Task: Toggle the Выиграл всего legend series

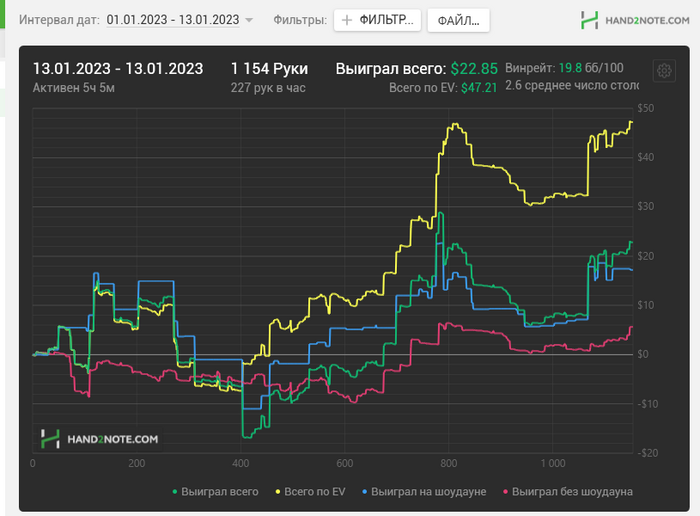Action: point(215,491)
